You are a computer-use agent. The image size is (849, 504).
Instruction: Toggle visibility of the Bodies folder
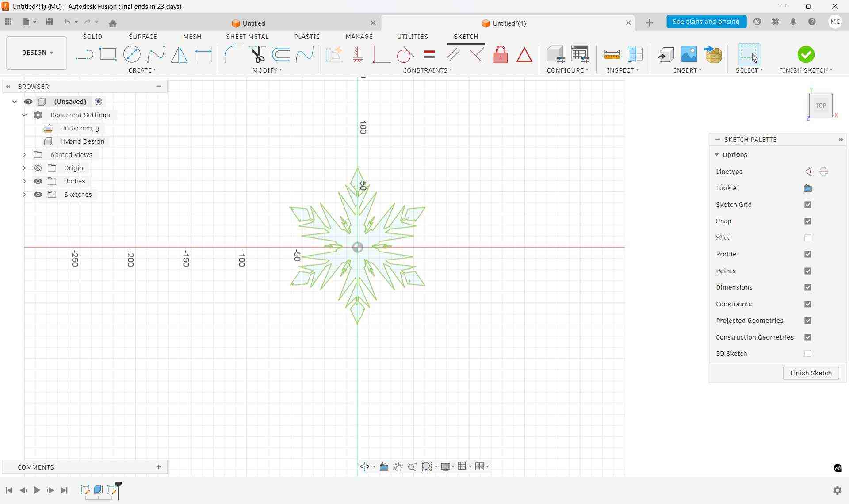point(38,181)
